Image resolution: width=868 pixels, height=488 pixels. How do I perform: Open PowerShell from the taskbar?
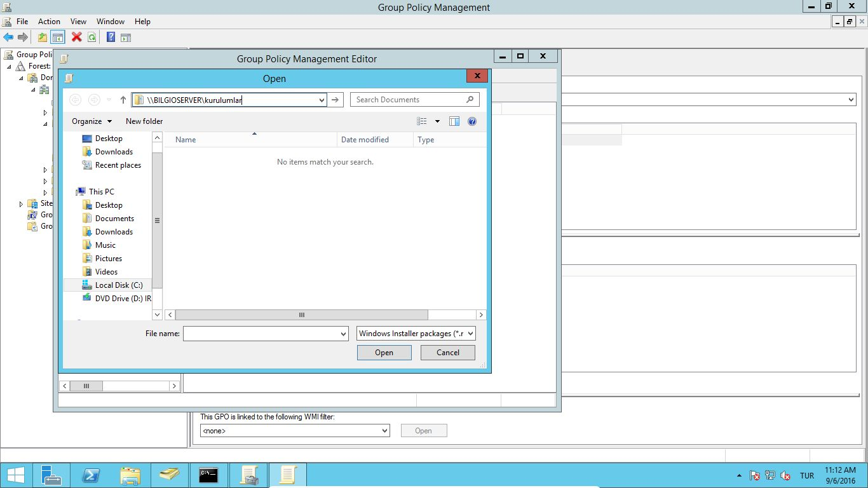coord(91,475)
